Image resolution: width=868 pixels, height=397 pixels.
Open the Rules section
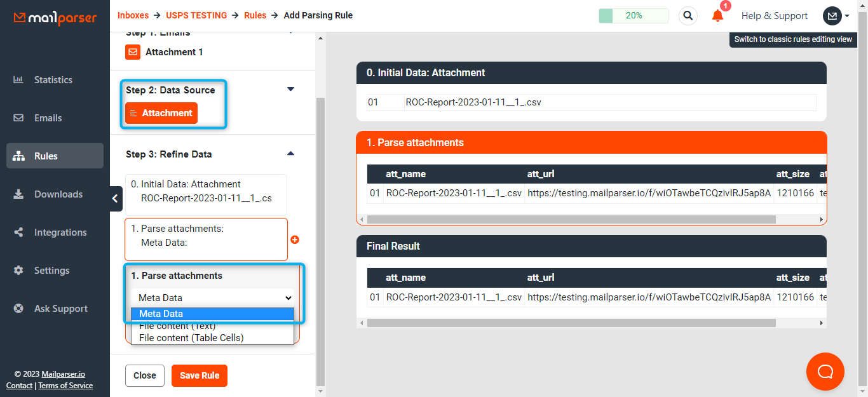[55, 156]
